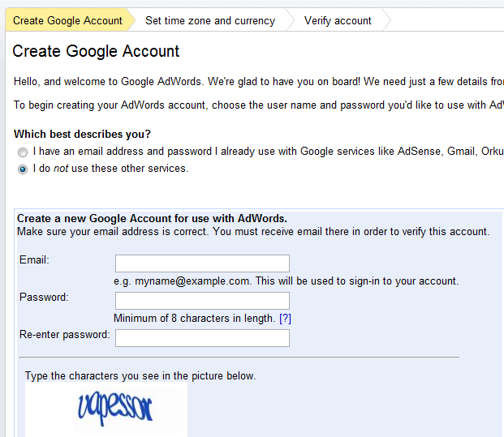Click 'Minimum of 8 characters in length' hint
This screenshot has height=437, width=504.
195,319
